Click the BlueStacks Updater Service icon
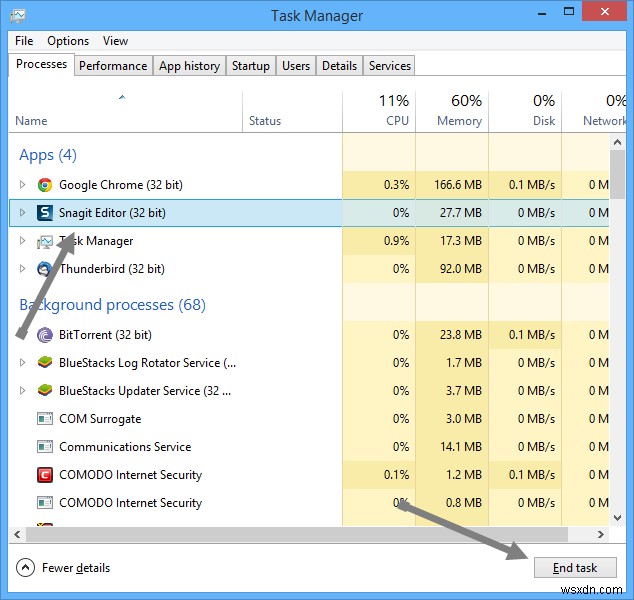The height and width of the screenshot is (600, 634). [x=45, y=390]
